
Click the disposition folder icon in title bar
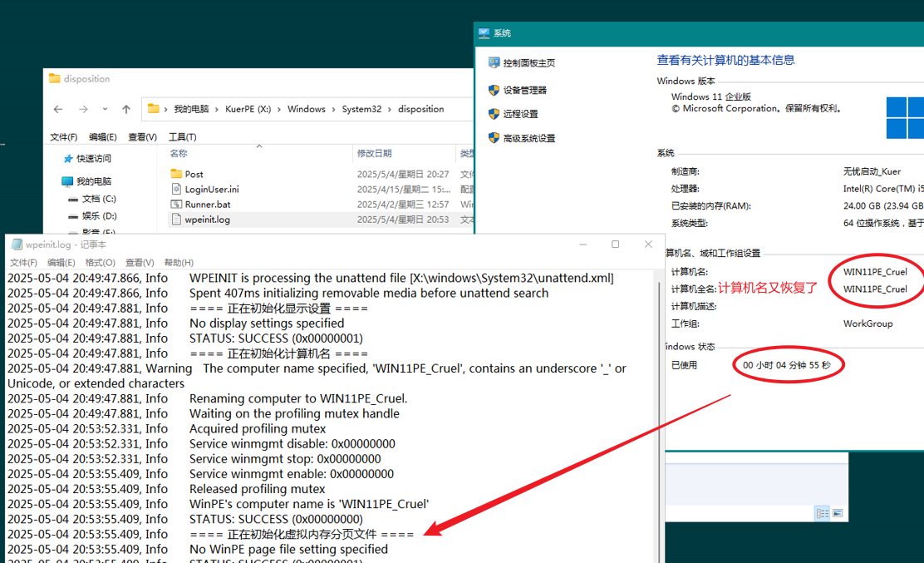coord(55,78)
